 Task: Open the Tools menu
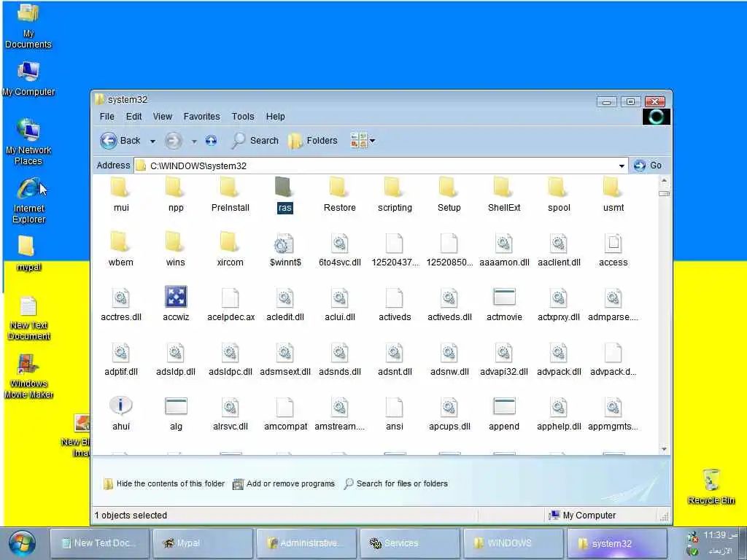coord(243,116)
